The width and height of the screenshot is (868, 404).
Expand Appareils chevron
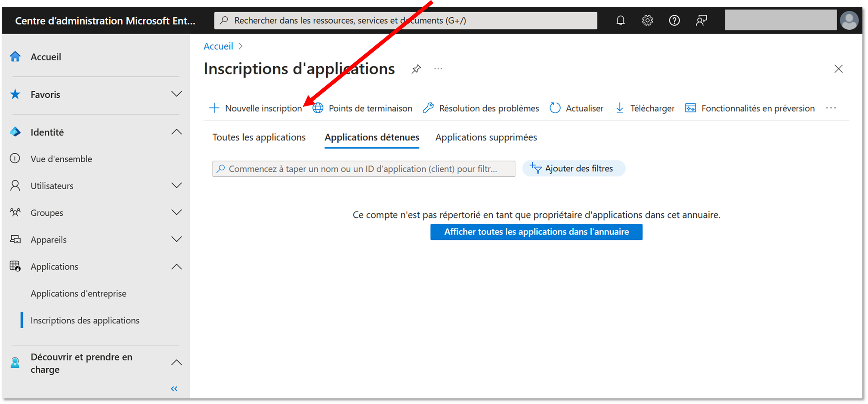tap(176, 239)
